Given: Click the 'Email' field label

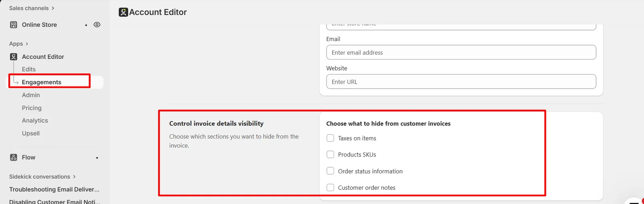Looking at the screenshot, I should tap(333, 39).
